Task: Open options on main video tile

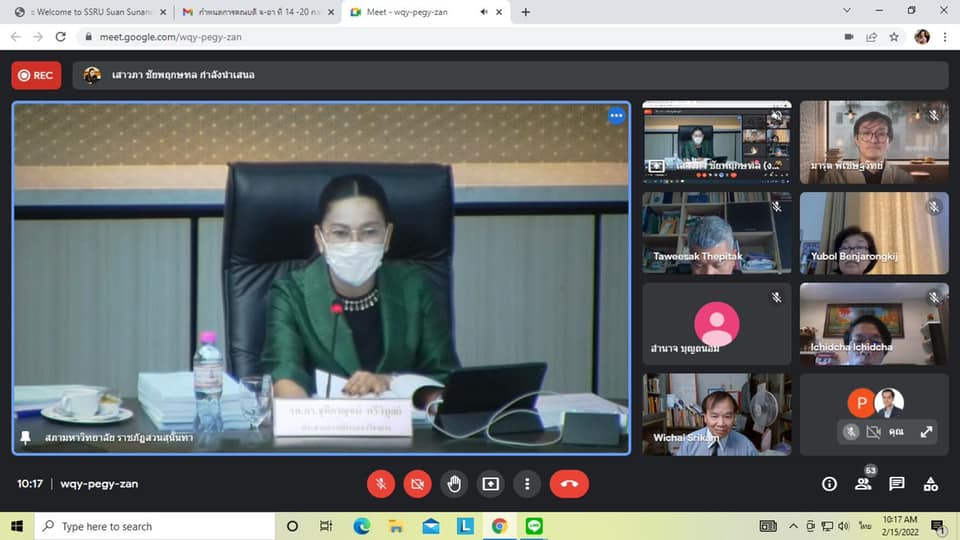Action: coord(616,116)
